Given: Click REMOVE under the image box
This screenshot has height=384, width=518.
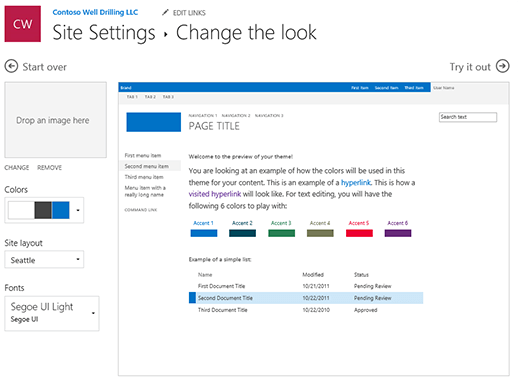Looking at the screenshot, I should click(x=49, y=168).
